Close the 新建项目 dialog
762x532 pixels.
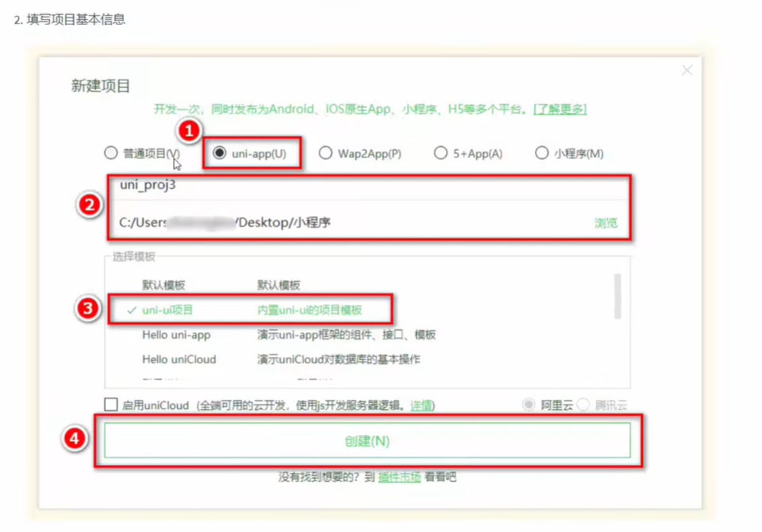pos(687,71)
